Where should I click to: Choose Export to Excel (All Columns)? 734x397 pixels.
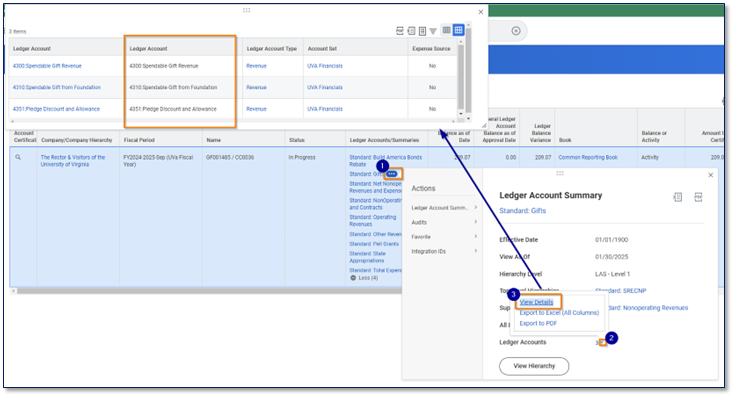pyautogui.click(x=559, y=313)
